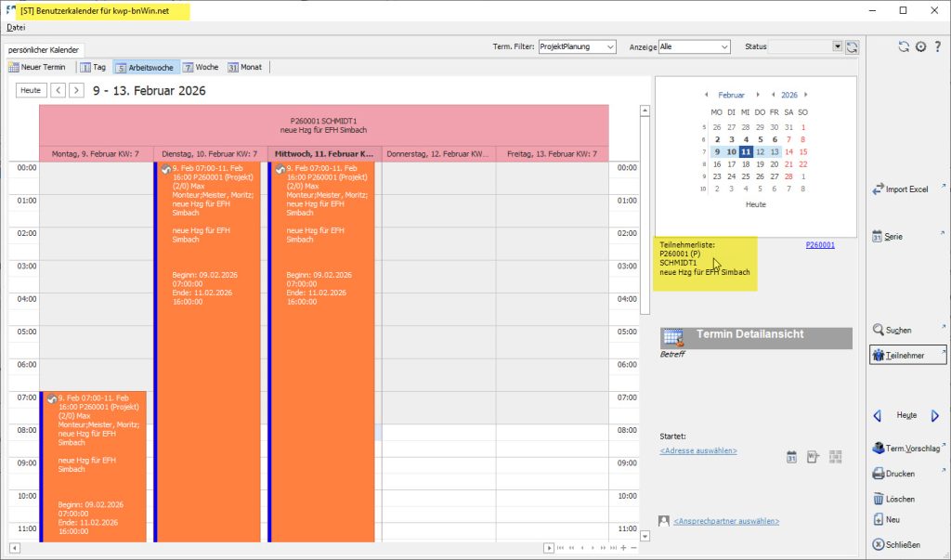Open the Status dropdown list
951x560 pixels.
[x=837, y=46]
